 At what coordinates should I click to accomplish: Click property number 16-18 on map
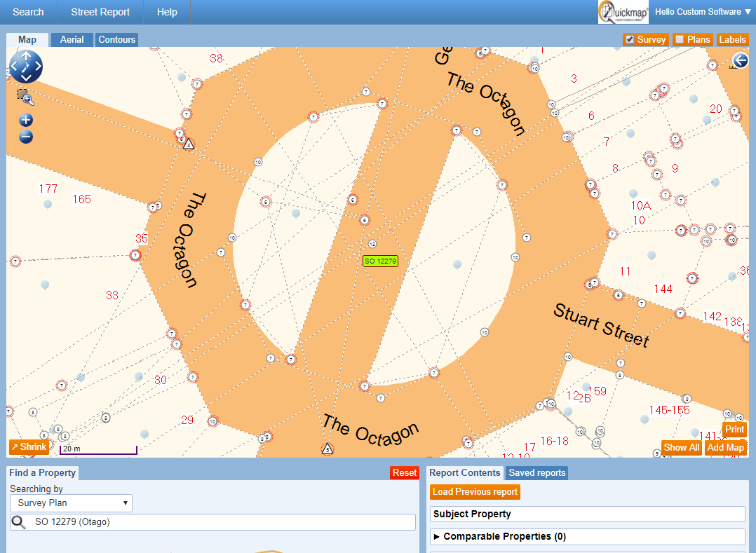[x=555, y=442]
